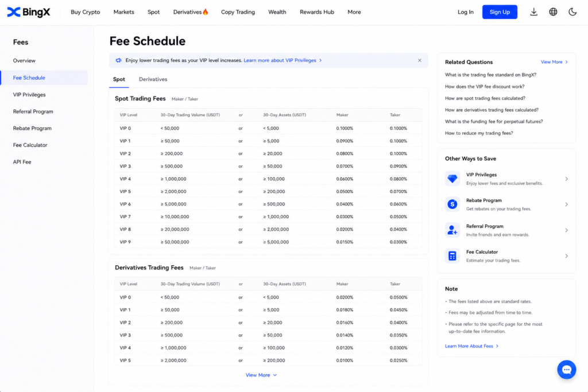Switch to the Derivatives fees tab
Image resolution: width=588 pixels, height=392 pixels.
point(153,79)
